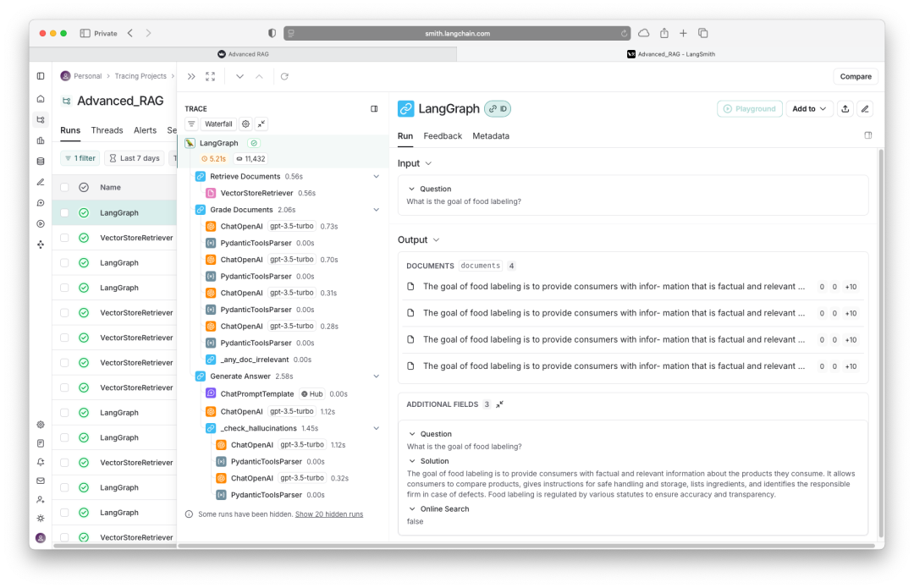Check the first VectorStoreRetriever run checkbox
914x588 pixels.
coord(64,238)
